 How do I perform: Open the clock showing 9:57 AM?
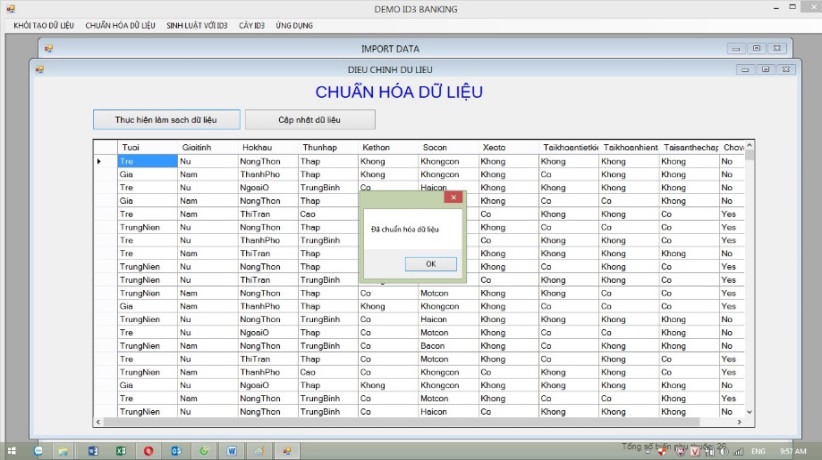793,451
